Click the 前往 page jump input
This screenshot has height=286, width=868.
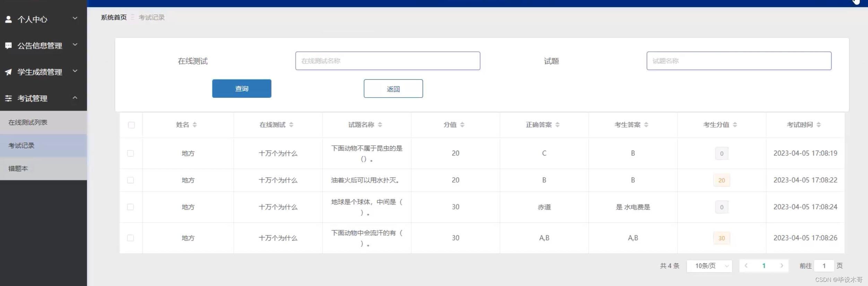824,266
